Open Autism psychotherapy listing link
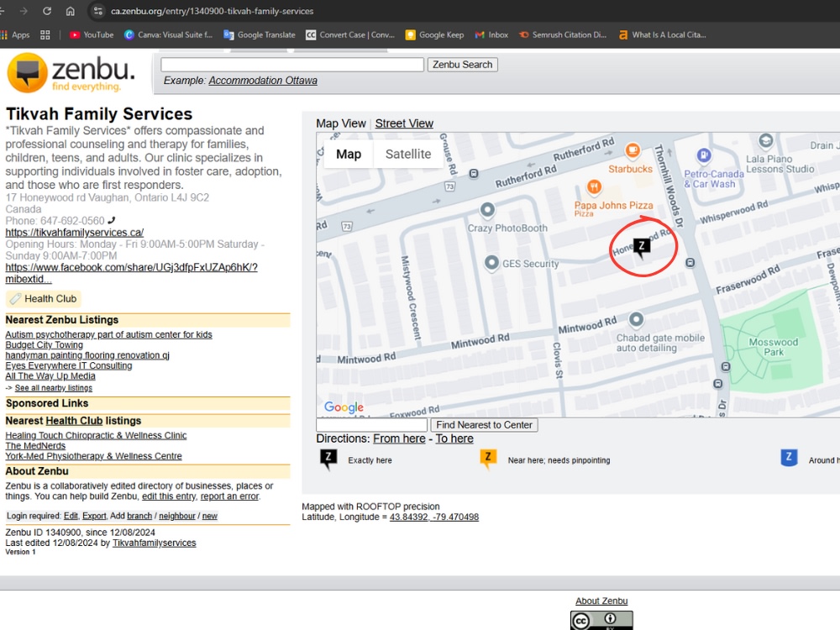The height and width of the screenshot is (630, 840). click(x=108, y=334)
